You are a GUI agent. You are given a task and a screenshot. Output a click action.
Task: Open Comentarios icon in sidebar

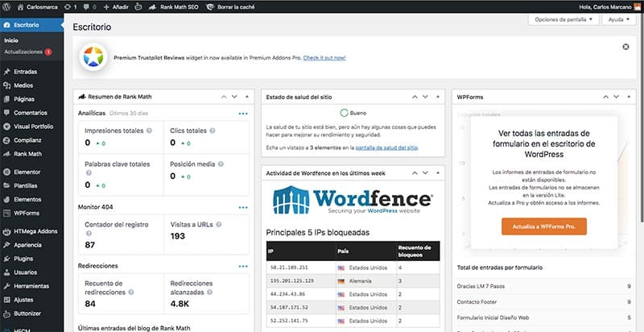(6, 113)
